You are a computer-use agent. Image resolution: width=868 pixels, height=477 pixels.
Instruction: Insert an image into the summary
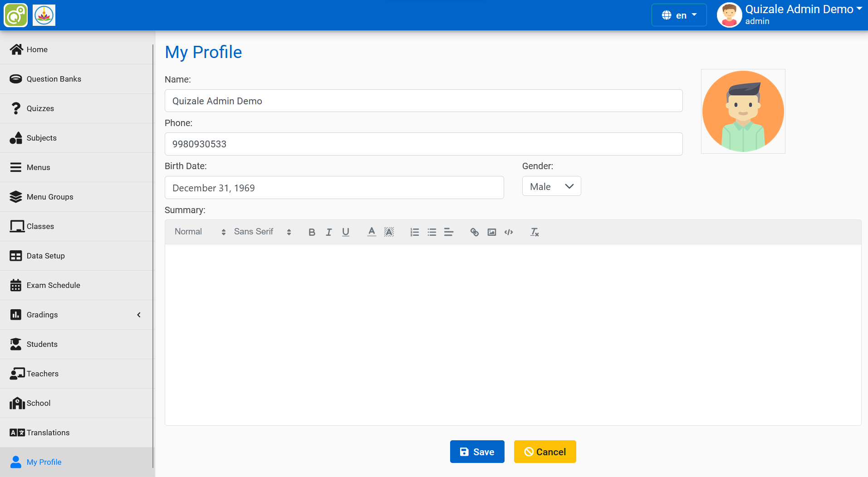click(x=491, y=232)
